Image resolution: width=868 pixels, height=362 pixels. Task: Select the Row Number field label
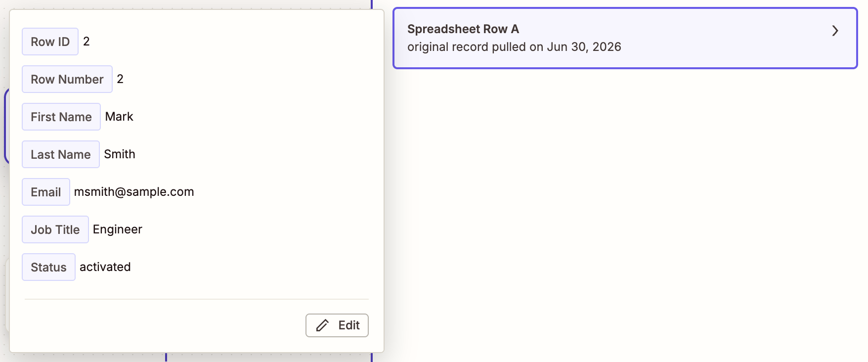point(67,79)
